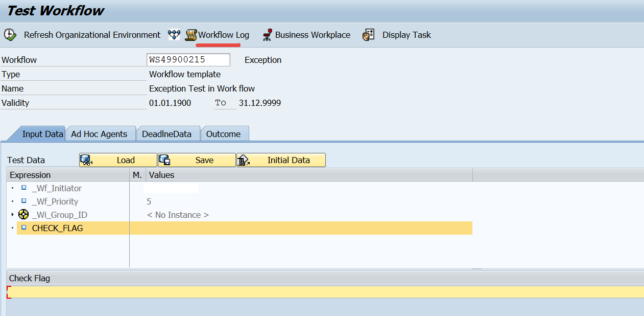Click the Refresh Organizational Environment clock icon

(x=10, y=35)
